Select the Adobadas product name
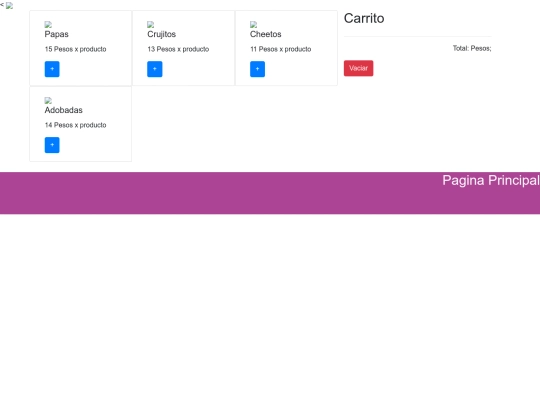540x405 pixels. pyautogui.click(x=63, y=110)
